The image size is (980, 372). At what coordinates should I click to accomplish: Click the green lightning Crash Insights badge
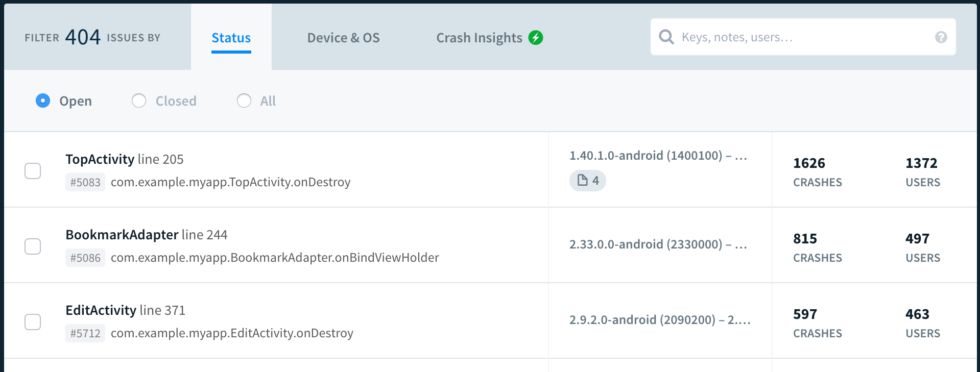point(535,37)
